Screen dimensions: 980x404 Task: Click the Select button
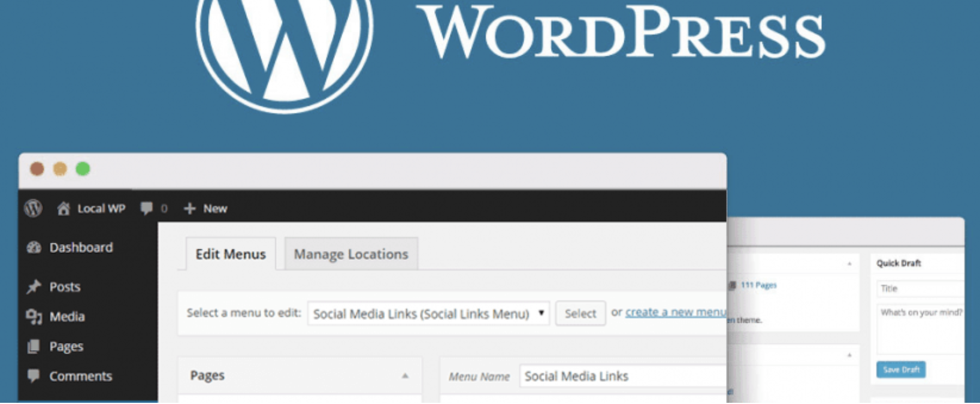click(580, 313)
